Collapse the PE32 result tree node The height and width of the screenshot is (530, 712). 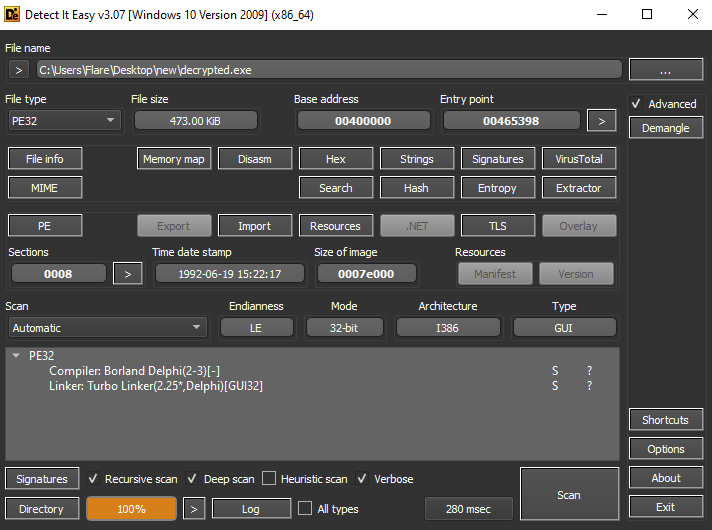point(16,355)
